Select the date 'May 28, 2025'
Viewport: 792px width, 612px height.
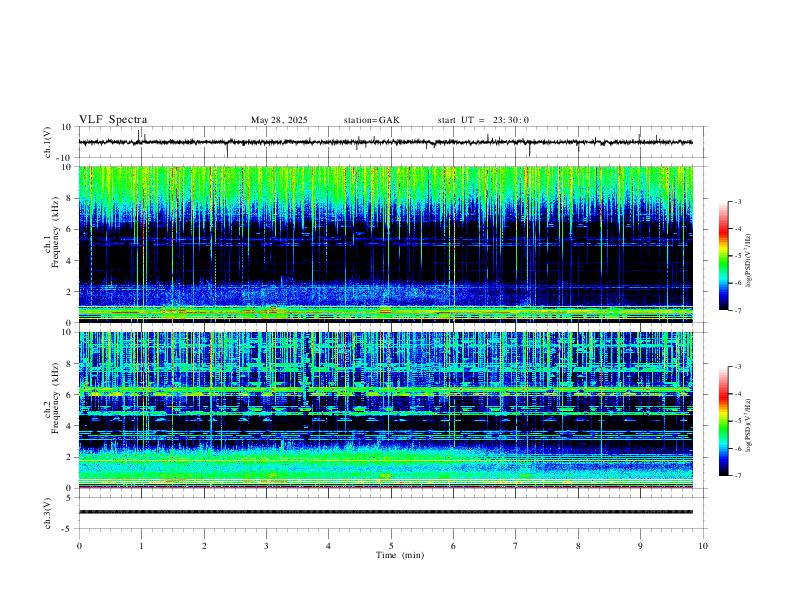click(279, 120)
